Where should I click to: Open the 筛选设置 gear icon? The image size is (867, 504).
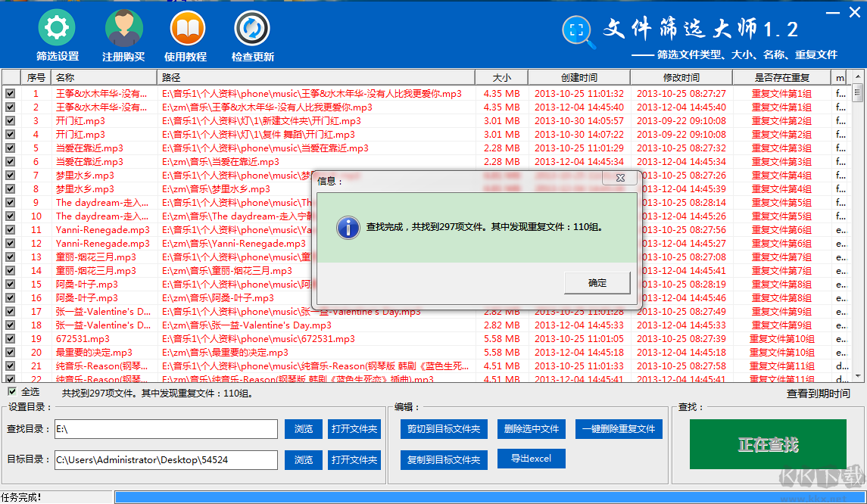pyautogui.click(x=57, y=28)
